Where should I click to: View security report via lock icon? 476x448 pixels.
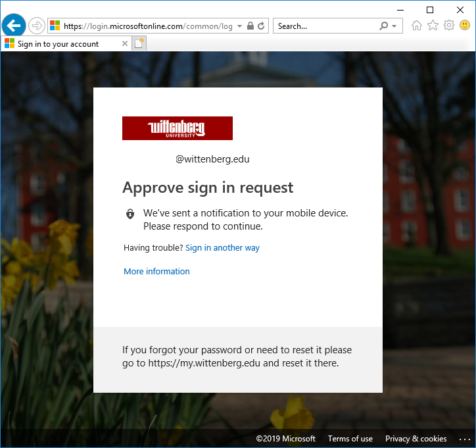[x=250, y=26]
